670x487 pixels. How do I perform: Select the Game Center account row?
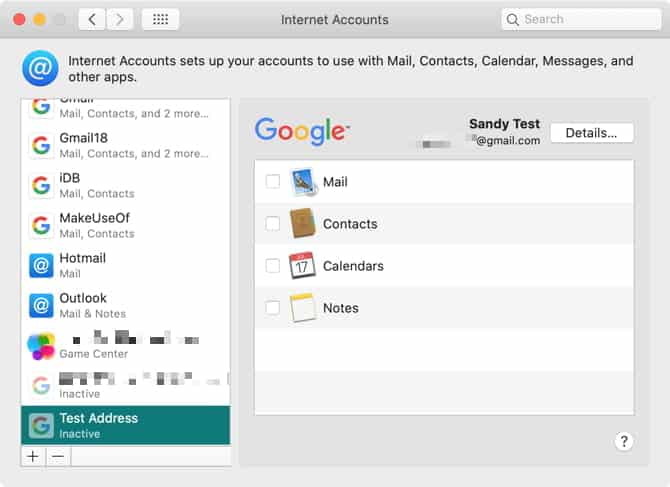pyautogui.click(x=126, y=346)
